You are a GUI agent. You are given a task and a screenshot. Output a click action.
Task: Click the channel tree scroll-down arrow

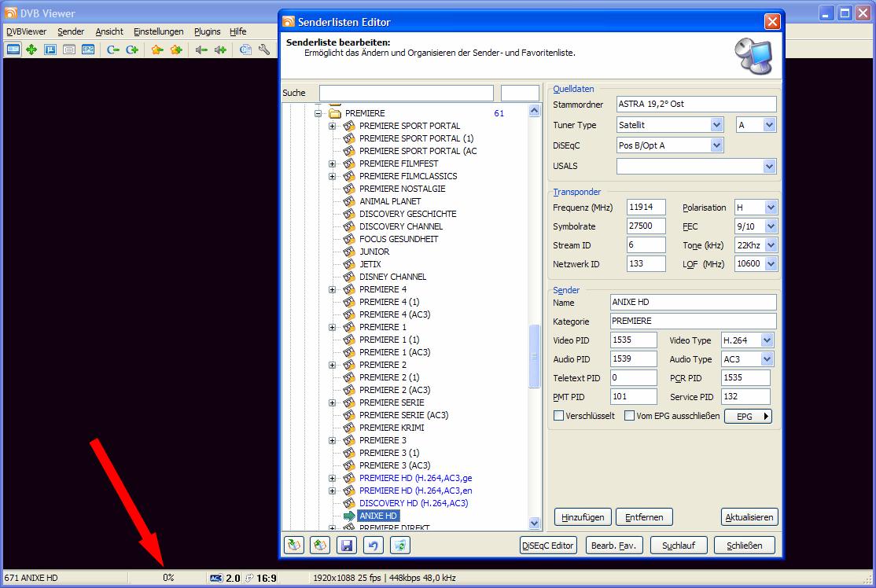pyautogui.click(x=534, y=524)
